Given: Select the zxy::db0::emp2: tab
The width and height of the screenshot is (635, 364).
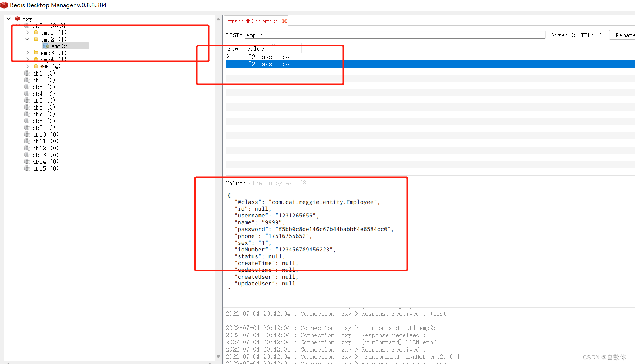Looking at the screenshot, I should tap(251, 21).
